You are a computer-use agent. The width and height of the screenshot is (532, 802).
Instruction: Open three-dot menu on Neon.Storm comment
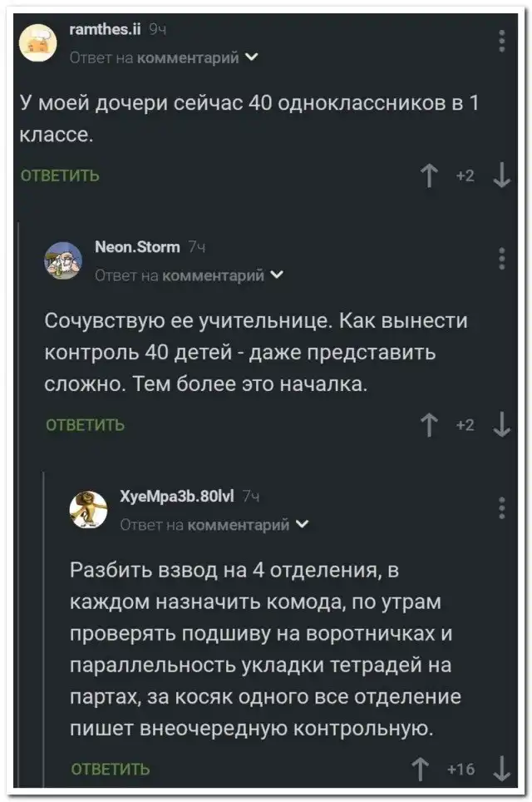coord(501,259)
